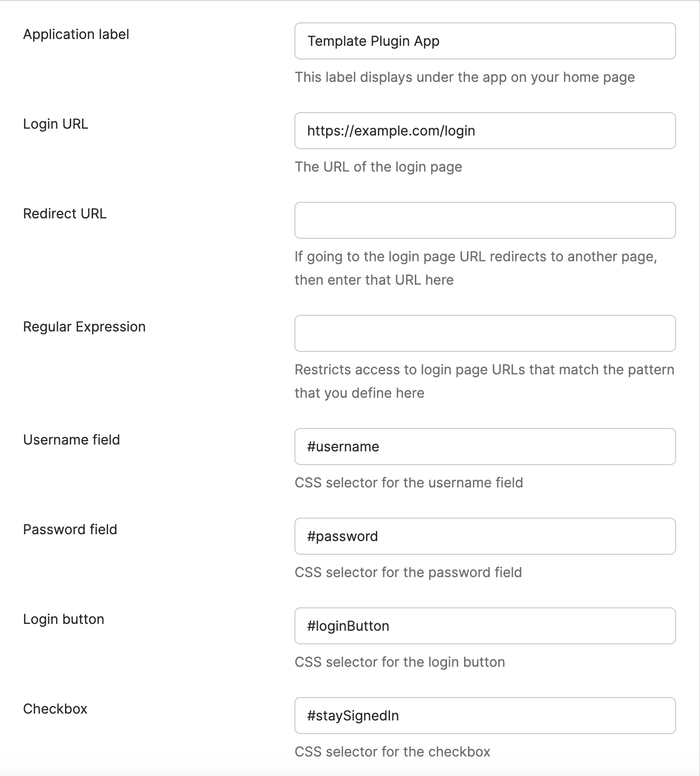Screen dimensions: 700x776
Task: Click the empty Redirect URL field
Action: point(485,220)
